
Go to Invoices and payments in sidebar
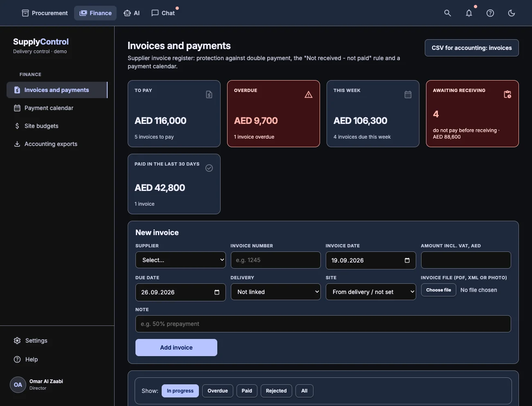click(57, 90)
